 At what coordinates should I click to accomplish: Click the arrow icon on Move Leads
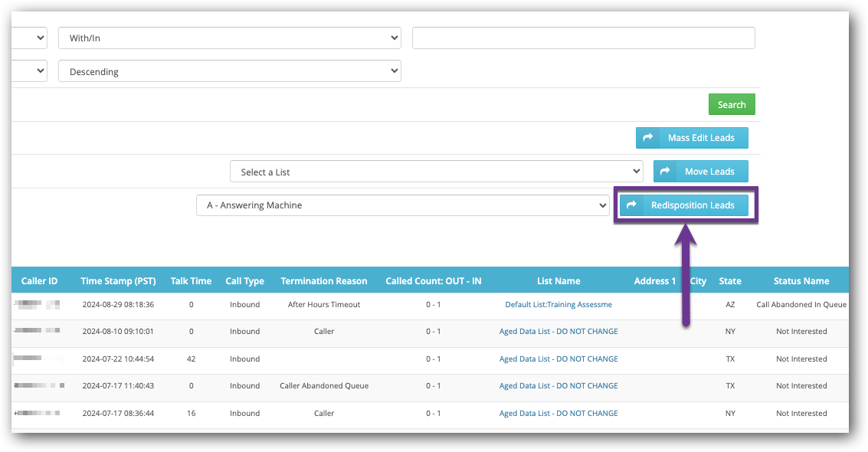[665, 172]
